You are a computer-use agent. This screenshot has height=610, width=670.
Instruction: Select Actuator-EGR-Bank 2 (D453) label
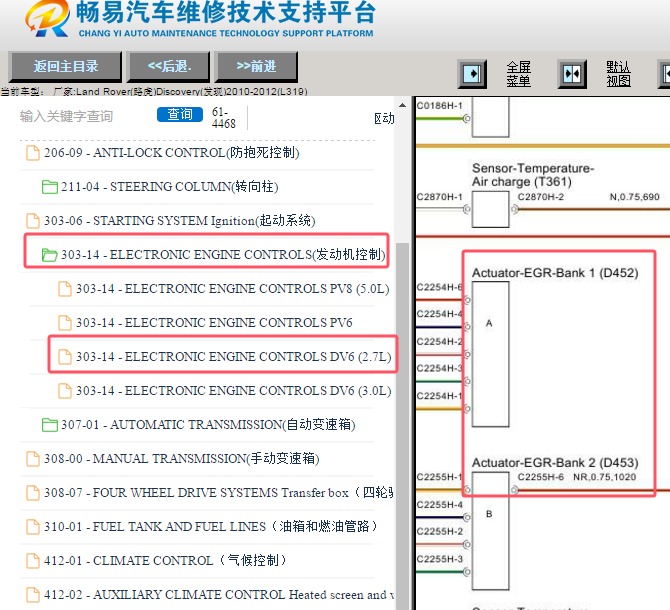point(555,463)
